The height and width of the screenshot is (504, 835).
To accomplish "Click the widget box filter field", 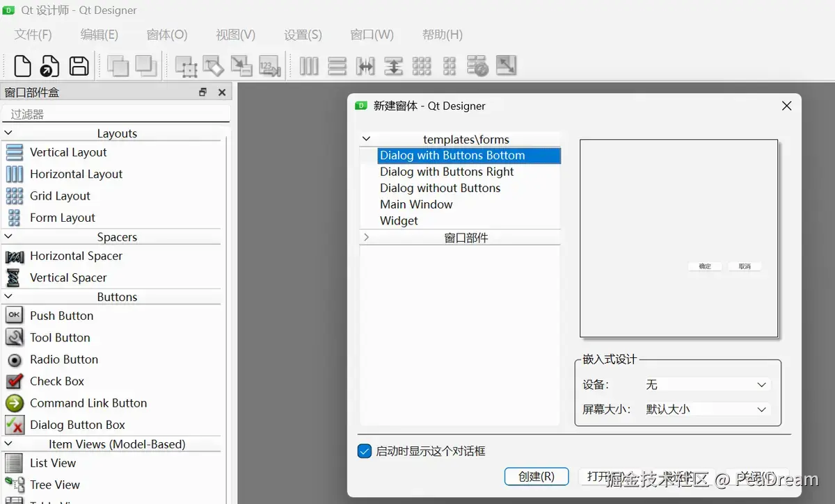I will tap(116, 114).
